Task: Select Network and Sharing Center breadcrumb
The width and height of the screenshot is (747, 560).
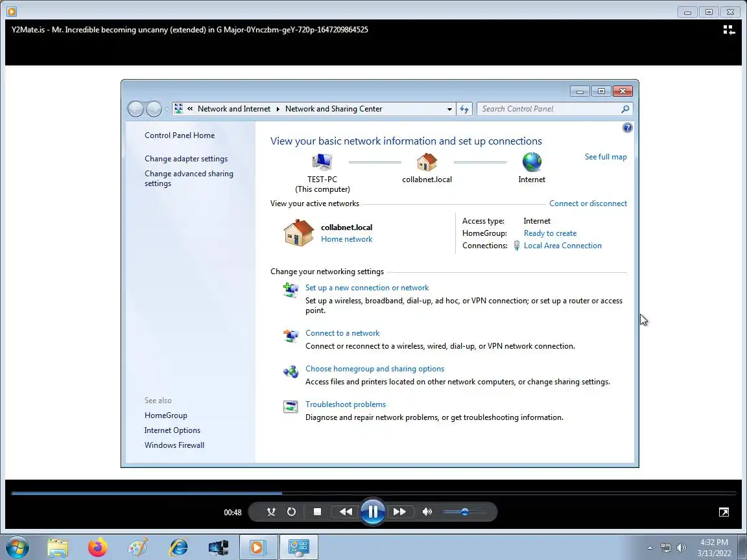Action: [x=333, y=109]
